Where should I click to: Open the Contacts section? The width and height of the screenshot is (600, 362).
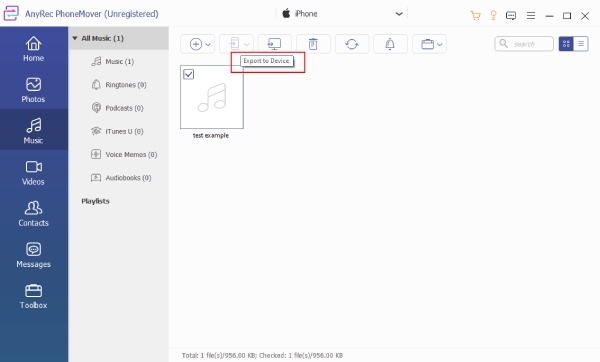(x=34, y=214)
